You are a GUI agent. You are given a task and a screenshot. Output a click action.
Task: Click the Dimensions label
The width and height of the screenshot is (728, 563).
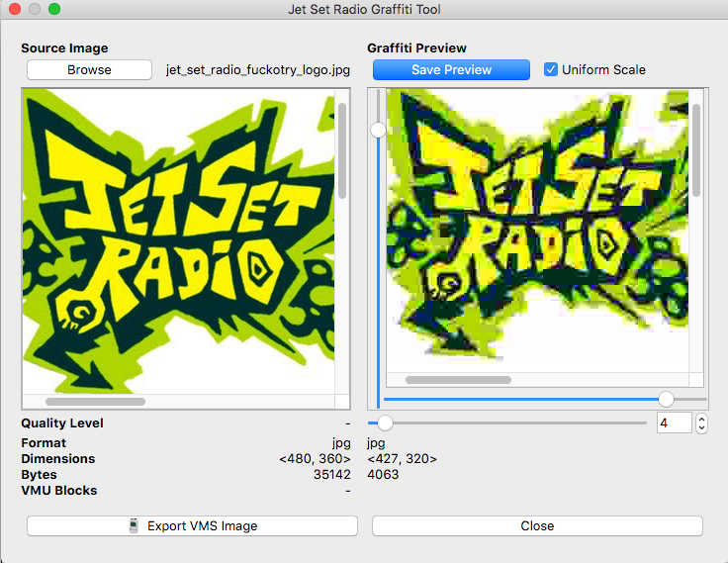click(x=58, y=459)
